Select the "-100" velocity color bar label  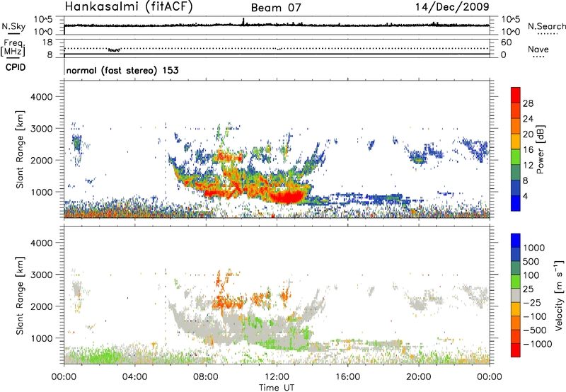pyautogui.click(x=535, y=316)
